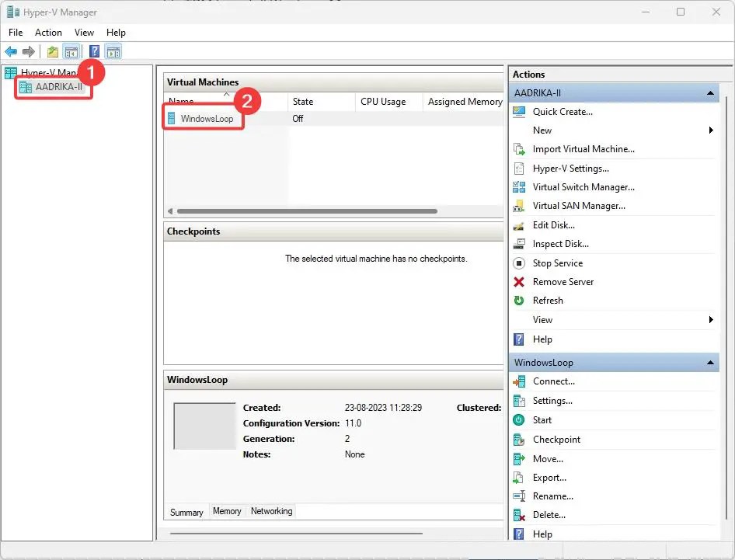This screenshot has width=735, height=560.
Task: Click the Edit Disk icon
Action: pos(519,225)
